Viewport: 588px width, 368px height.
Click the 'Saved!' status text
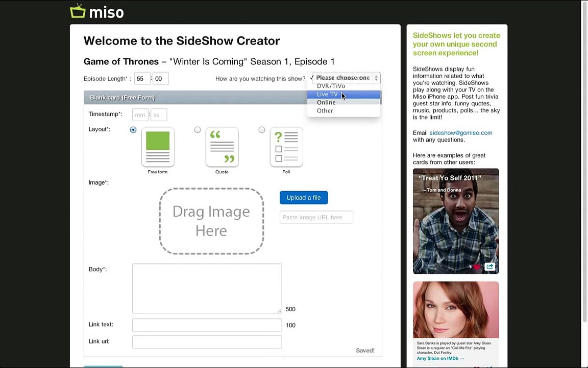point(365,350)
